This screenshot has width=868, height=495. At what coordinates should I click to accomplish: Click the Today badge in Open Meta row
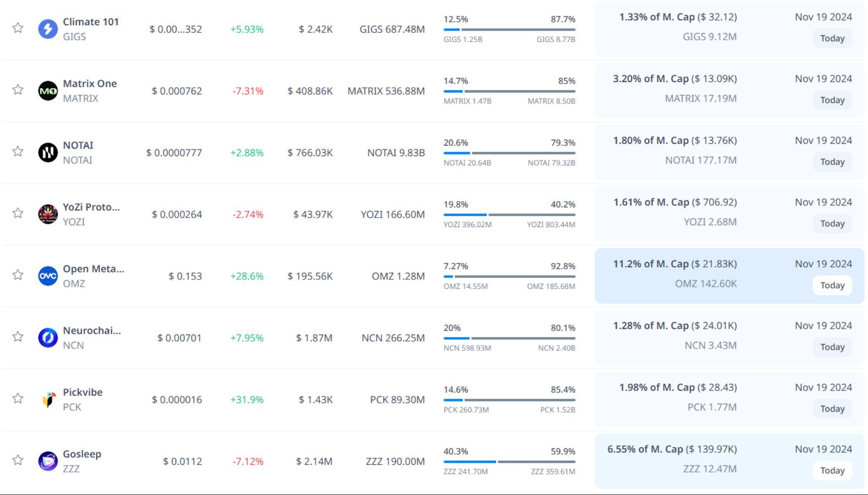832,285
